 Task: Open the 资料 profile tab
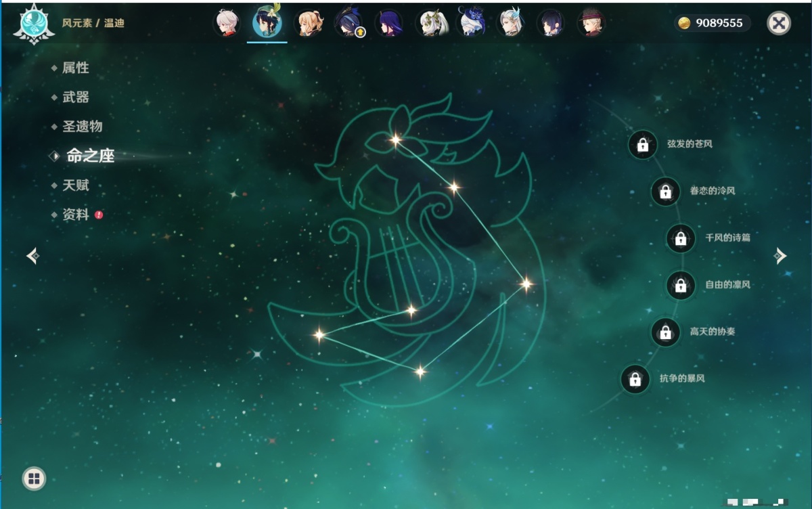click(76, 215)
